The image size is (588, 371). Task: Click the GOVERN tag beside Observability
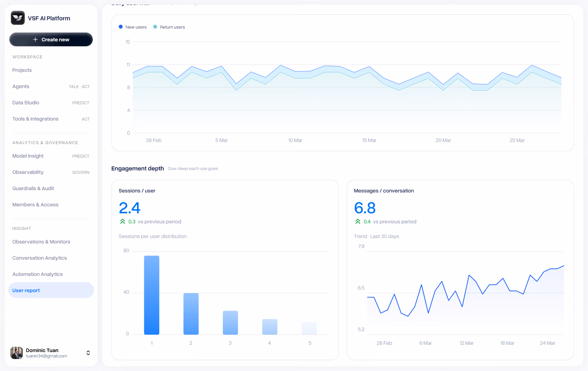tap(81, 173)
